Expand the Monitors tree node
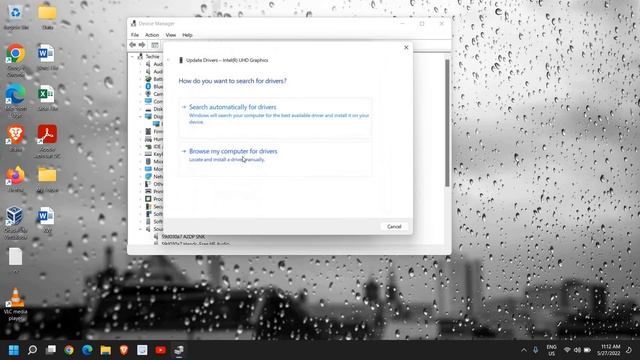The image size is (640, 360). click(x=141, y=169)
